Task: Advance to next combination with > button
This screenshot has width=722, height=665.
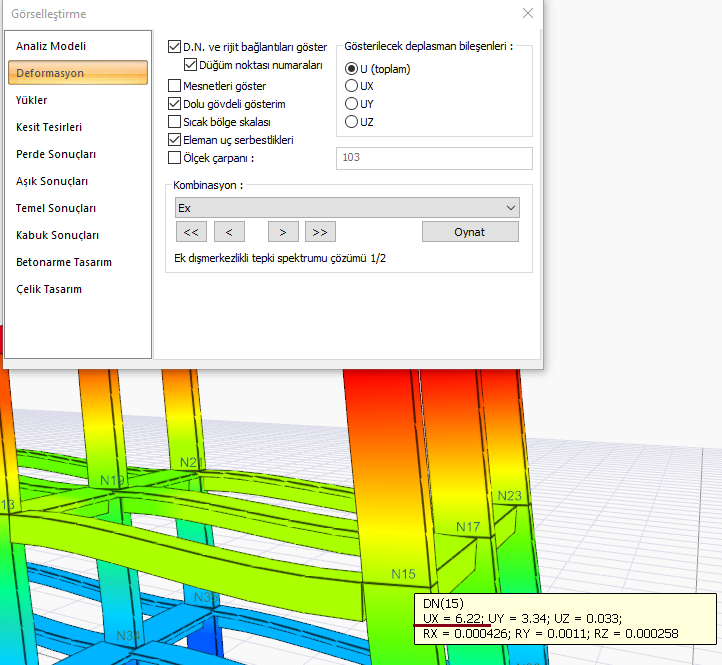Action: (283, 232)
